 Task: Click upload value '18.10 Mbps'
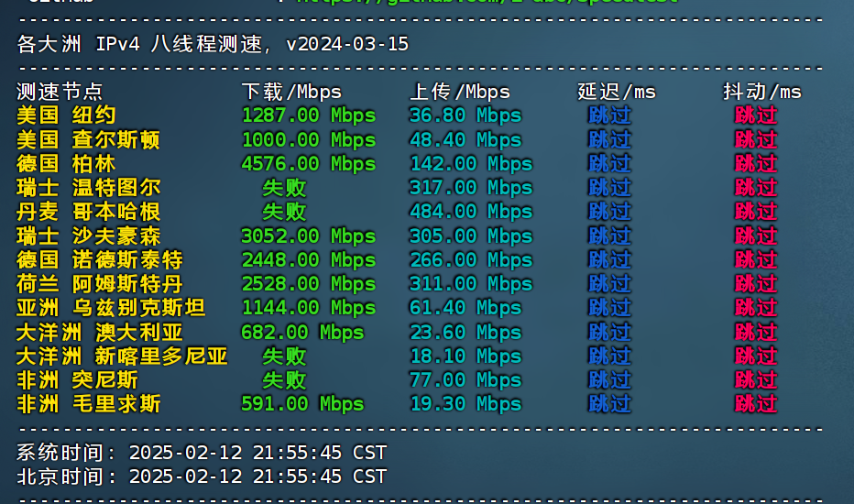coord(465,356)
